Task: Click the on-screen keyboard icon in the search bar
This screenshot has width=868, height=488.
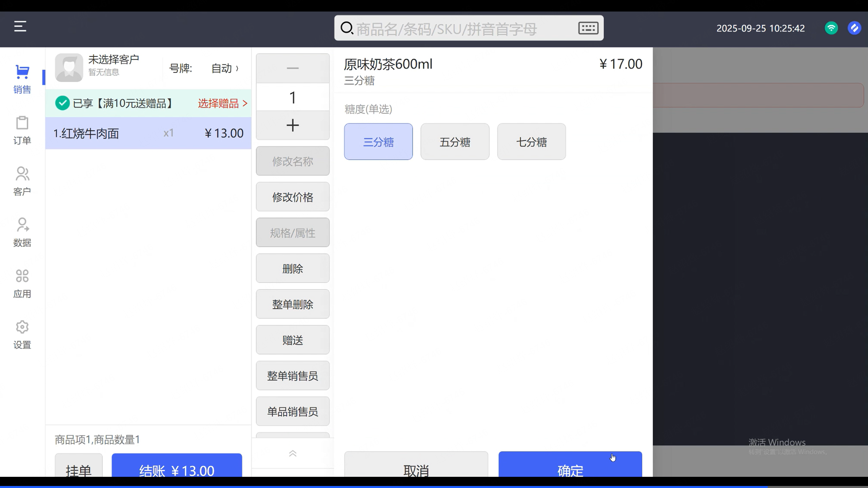Action: tap(588, 28)
